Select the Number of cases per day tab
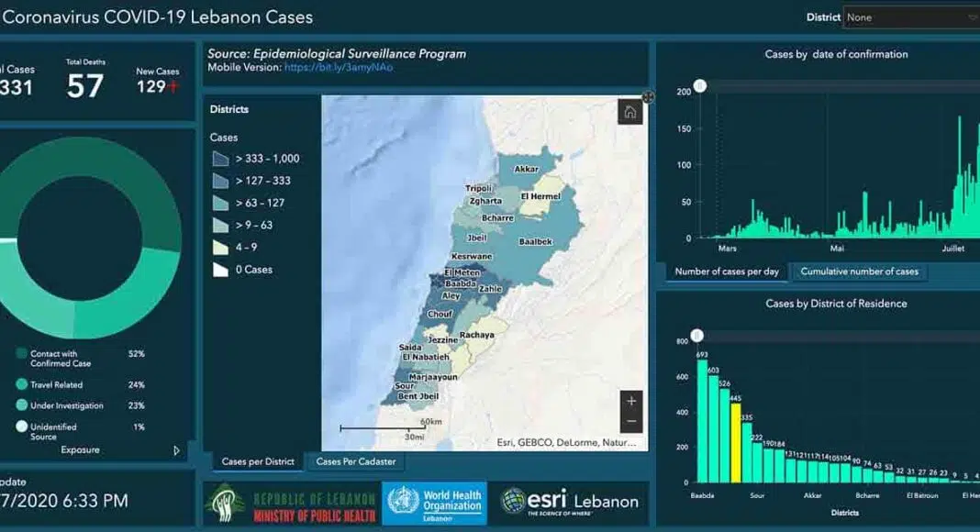This screenshot has width=980, height=532. 727,272
